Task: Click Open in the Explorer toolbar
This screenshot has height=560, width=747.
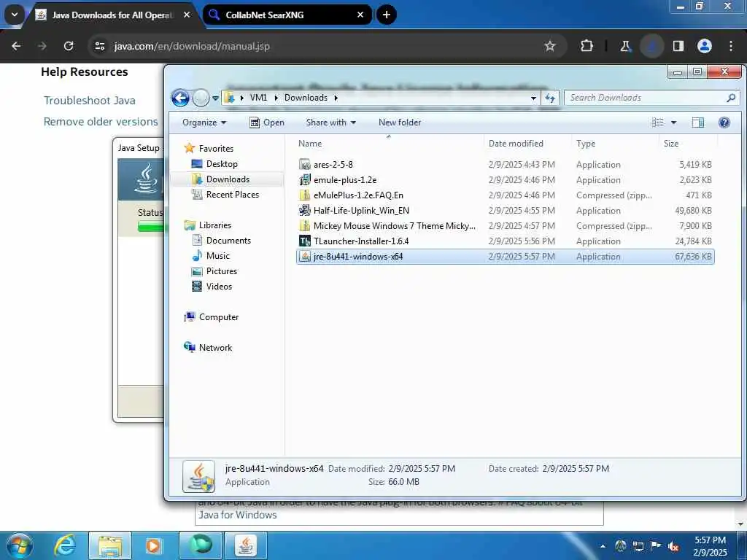Action: click(x=267, y=122)
